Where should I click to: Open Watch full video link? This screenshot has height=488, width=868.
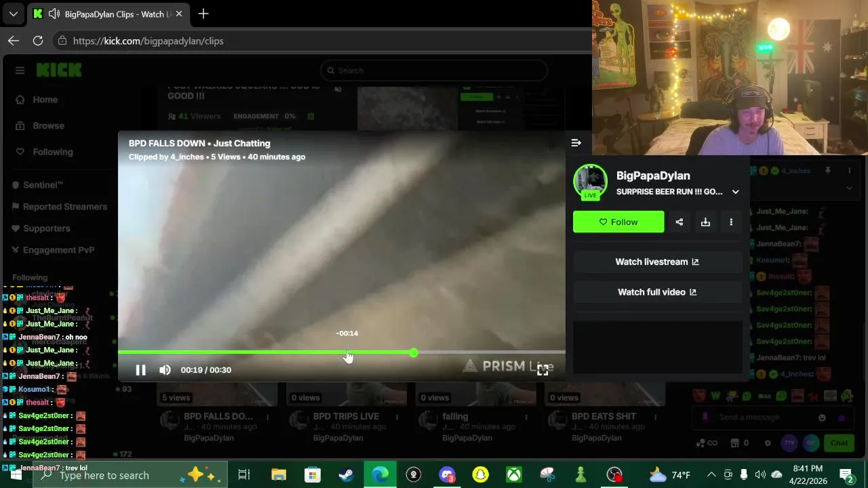coord(657,292)
